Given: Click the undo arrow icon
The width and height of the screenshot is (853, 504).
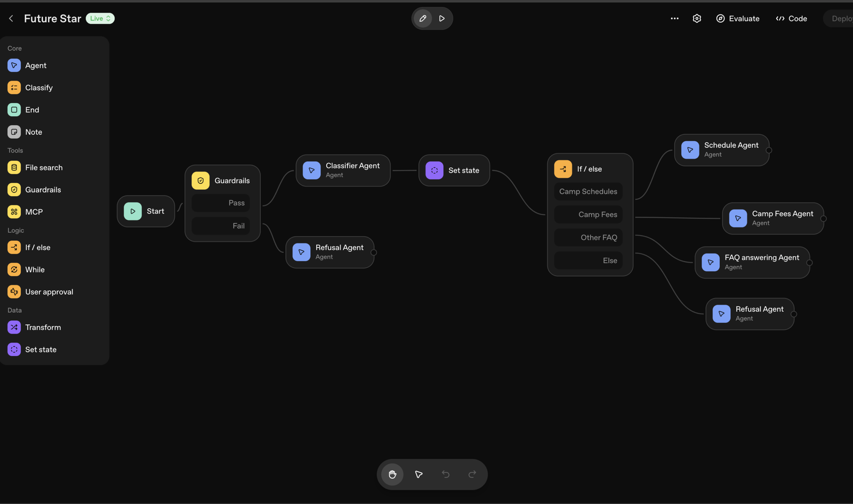Looking at the screenshot, I should click(446, 474).
